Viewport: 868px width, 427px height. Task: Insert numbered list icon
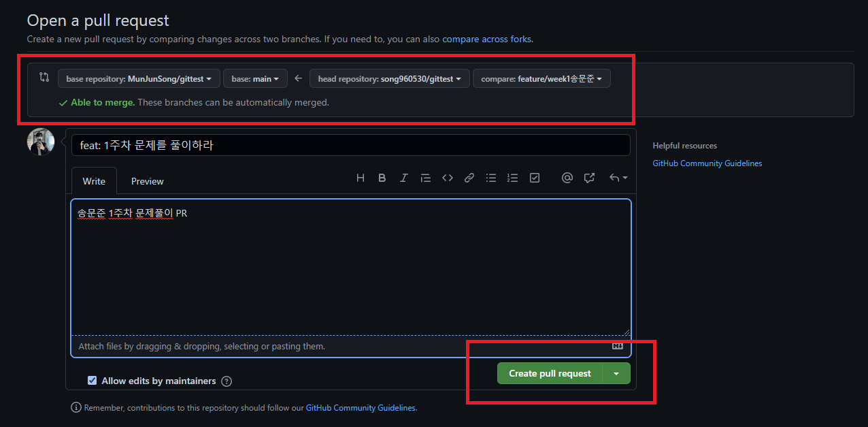pos(513,178)
